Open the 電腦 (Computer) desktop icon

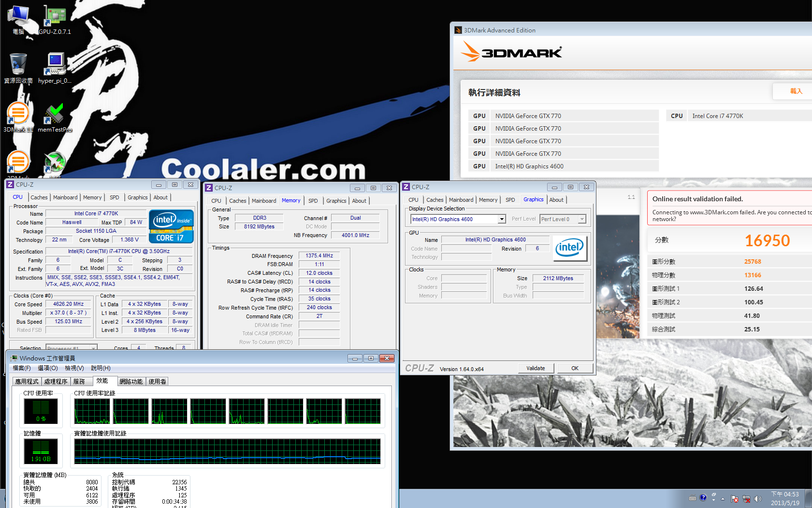point(18,19)
